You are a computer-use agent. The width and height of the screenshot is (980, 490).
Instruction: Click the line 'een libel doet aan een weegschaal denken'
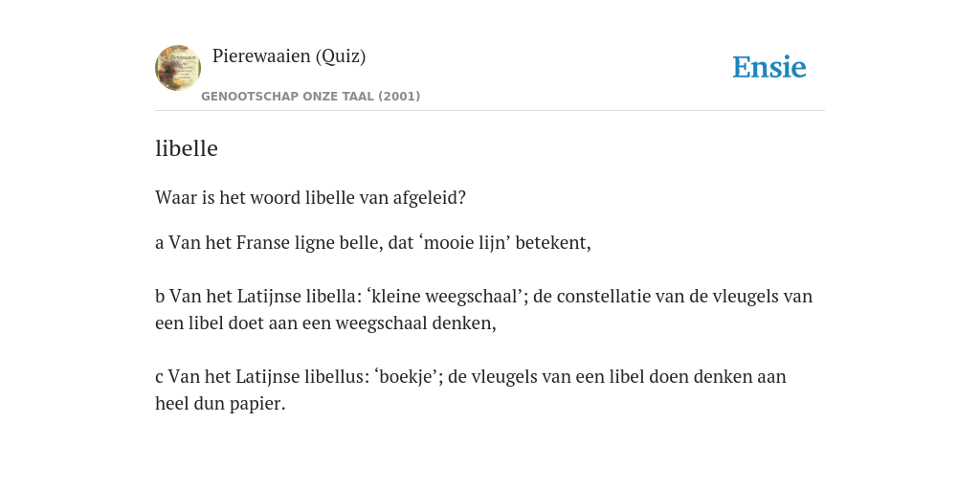(x=325, y=323)
